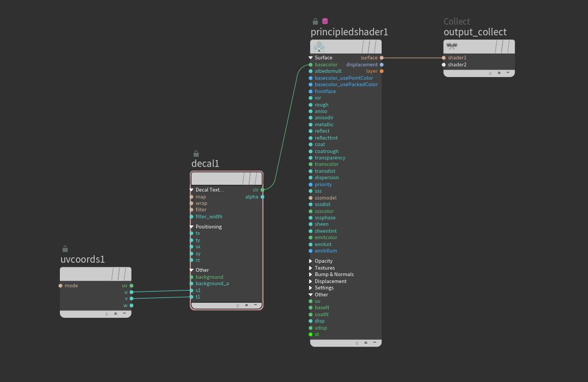This screenshot has height=382, width=588.
Task: Click the displacement output port on principledshader1
Action: click(382, 65)
